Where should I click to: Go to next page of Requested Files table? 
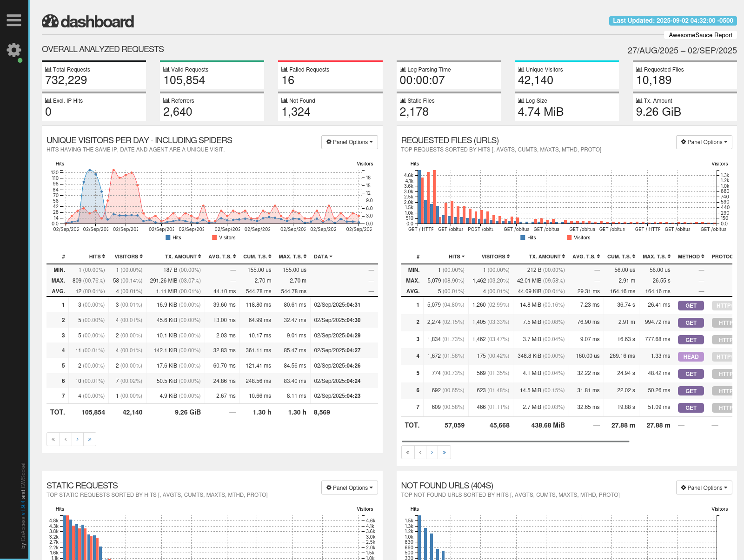pos(432,452)
